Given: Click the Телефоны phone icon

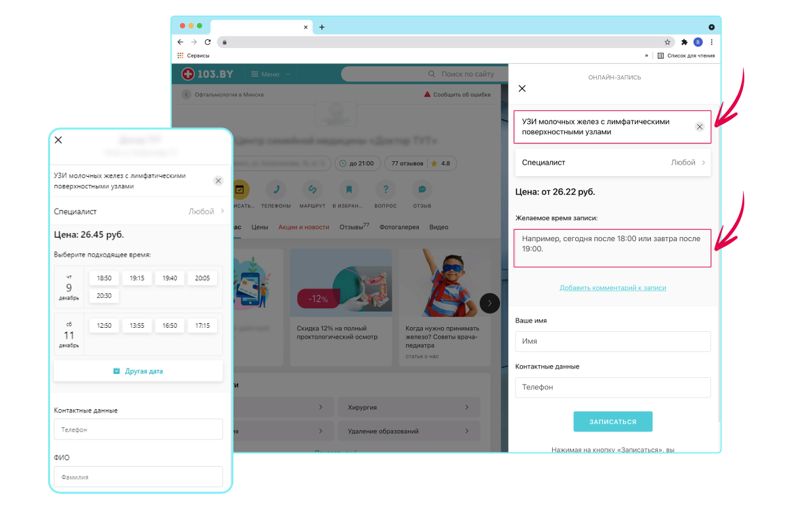Looking at the screenshot, I should click(x=276, y=190).
